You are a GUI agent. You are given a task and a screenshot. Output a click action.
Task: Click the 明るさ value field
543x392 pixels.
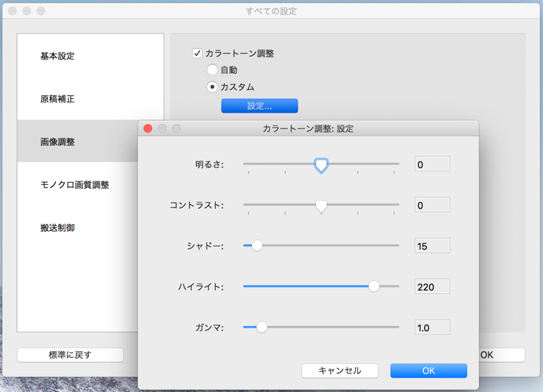(433, 164)
